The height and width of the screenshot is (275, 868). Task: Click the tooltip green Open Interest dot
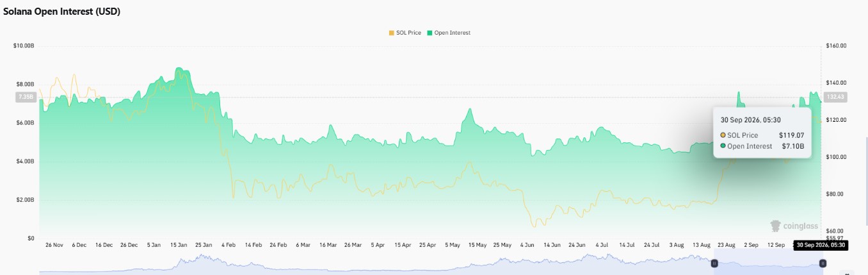coord(723,146)
